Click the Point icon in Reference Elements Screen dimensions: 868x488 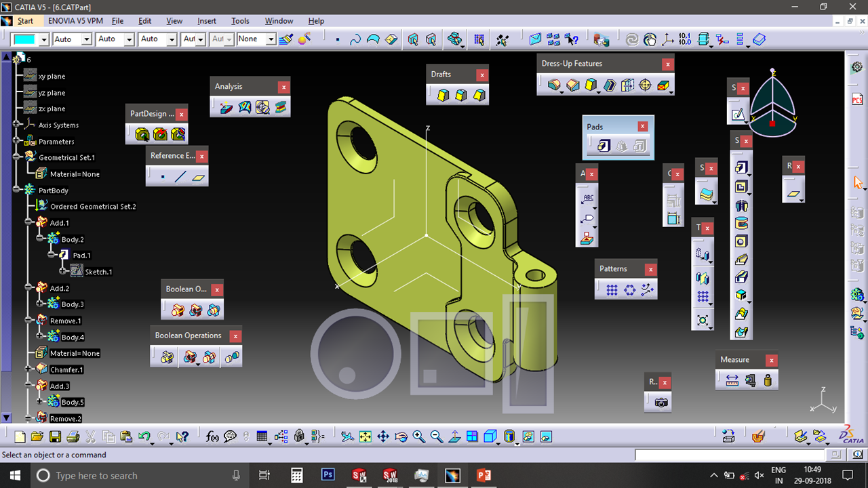163,177
